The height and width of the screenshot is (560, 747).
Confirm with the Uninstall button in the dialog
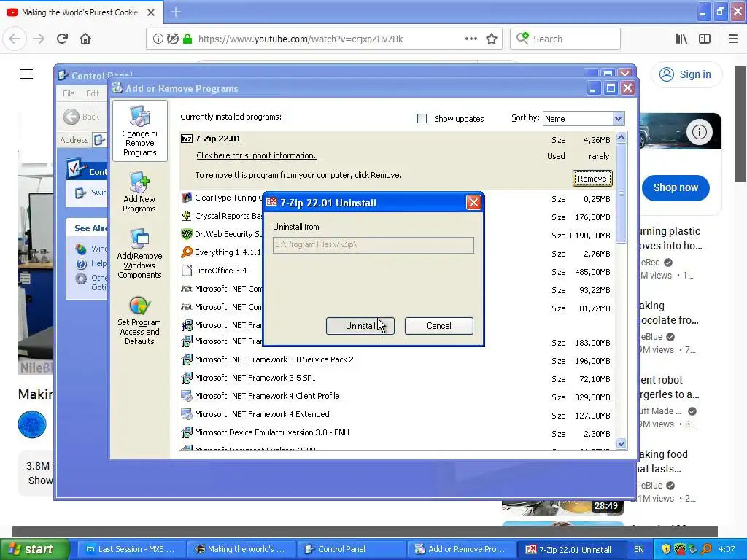click(x=360, y=326)
